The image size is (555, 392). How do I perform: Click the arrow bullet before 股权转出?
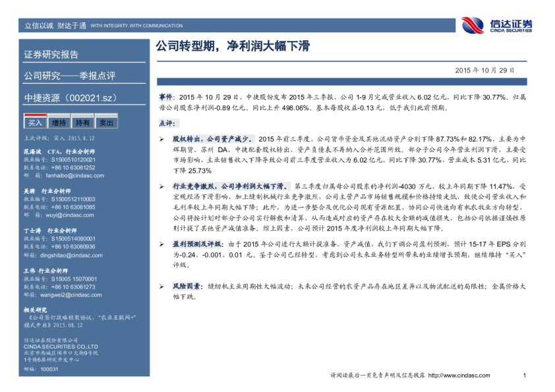tap(162, 140)
